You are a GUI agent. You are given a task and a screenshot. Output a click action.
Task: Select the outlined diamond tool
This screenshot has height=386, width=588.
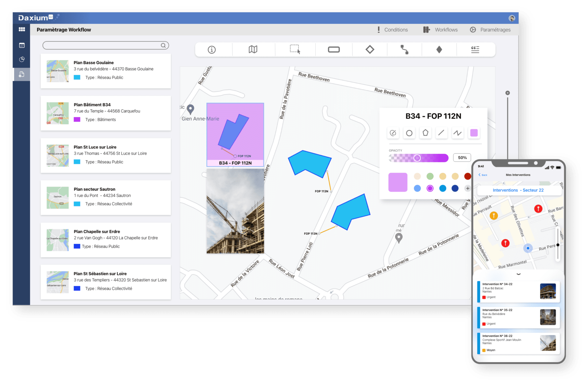pos(370,49)
